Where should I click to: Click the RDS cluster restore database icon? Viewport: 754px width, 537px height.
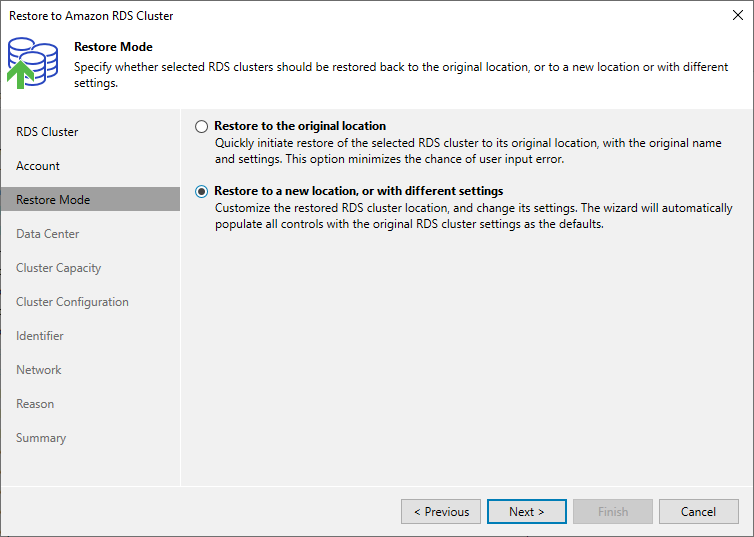[x=33, y=63]
